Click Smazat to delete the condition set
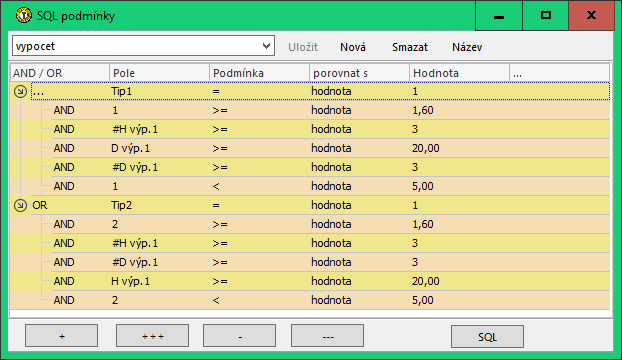The height and width of the screenshot is (360, 622). (410, 47)
